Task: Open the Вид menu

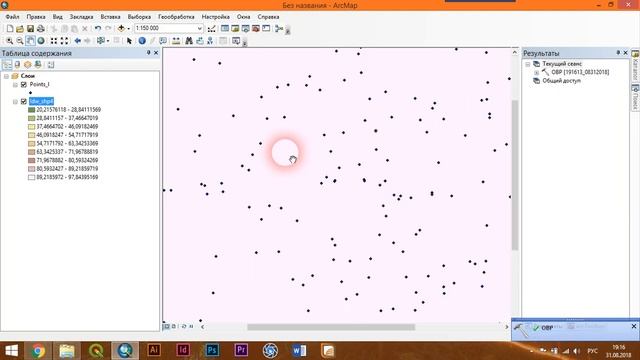Action: [58, 17]
